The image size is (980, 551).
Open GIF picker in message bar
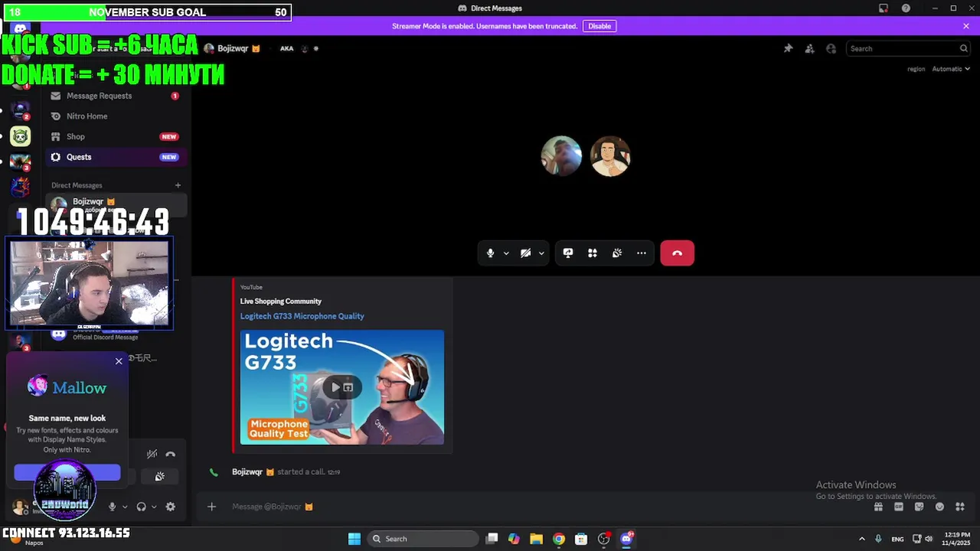(x=899, y=507)
